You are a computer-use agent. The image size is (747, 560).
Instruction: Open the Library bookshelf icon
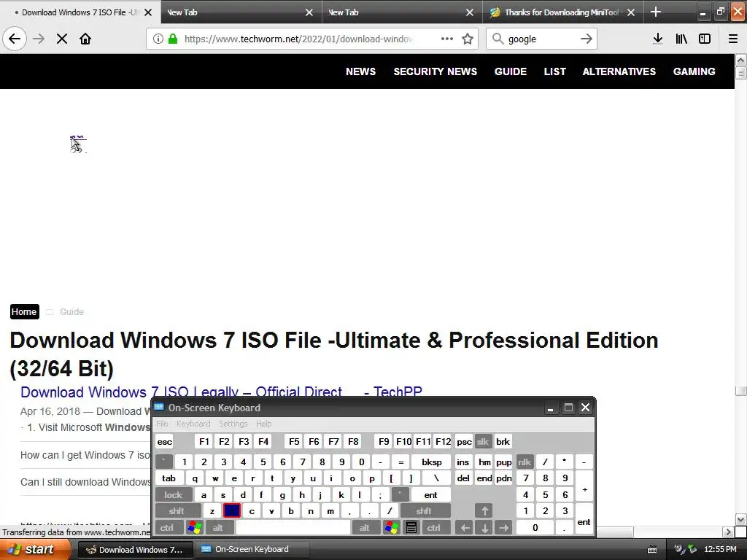[681, 39]
